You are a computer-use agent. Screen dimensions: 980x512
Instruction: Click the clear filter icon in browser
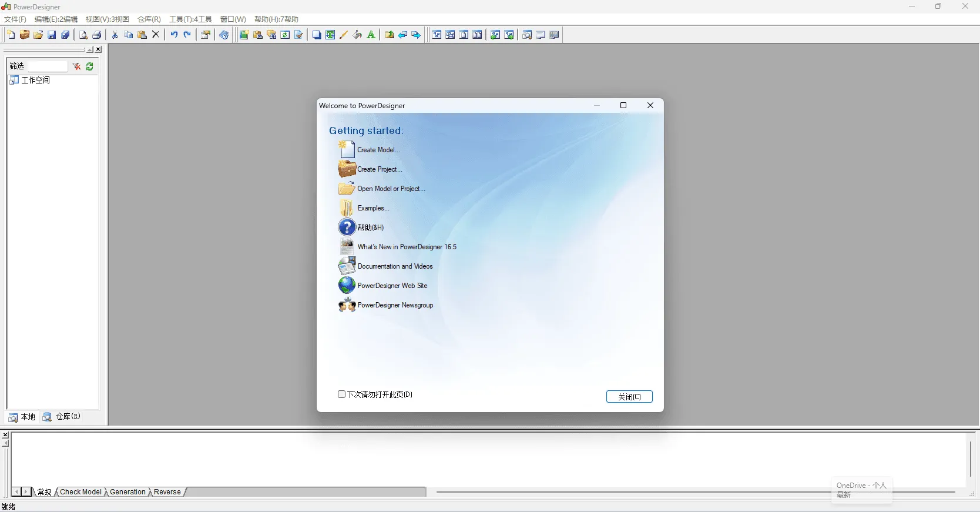click(76, 66)
